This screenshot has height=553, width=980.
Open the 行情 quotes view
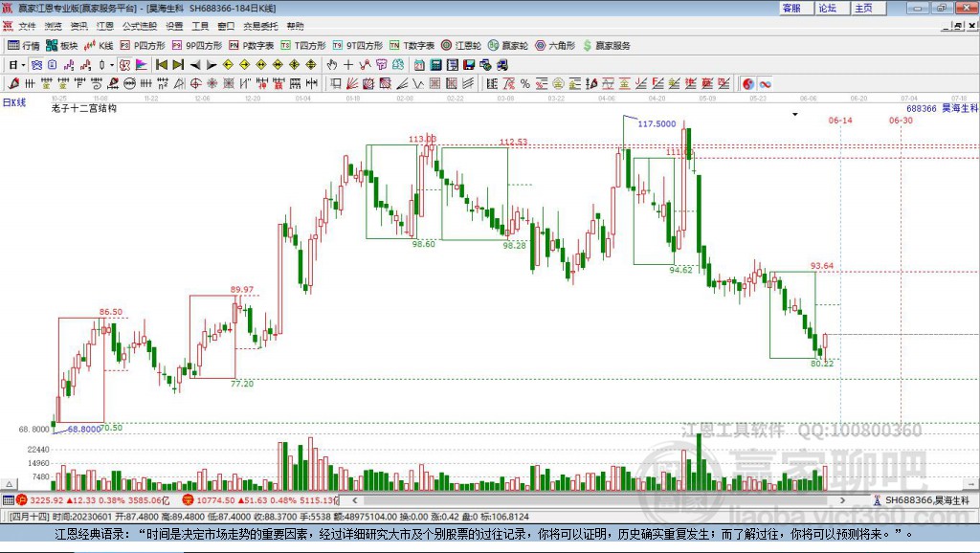point(24,46)
